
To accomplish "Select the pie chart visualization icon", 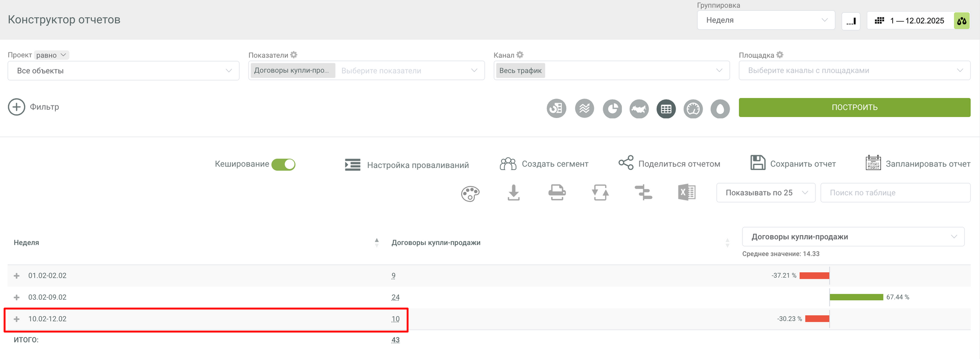I will [x=612, y=109].
